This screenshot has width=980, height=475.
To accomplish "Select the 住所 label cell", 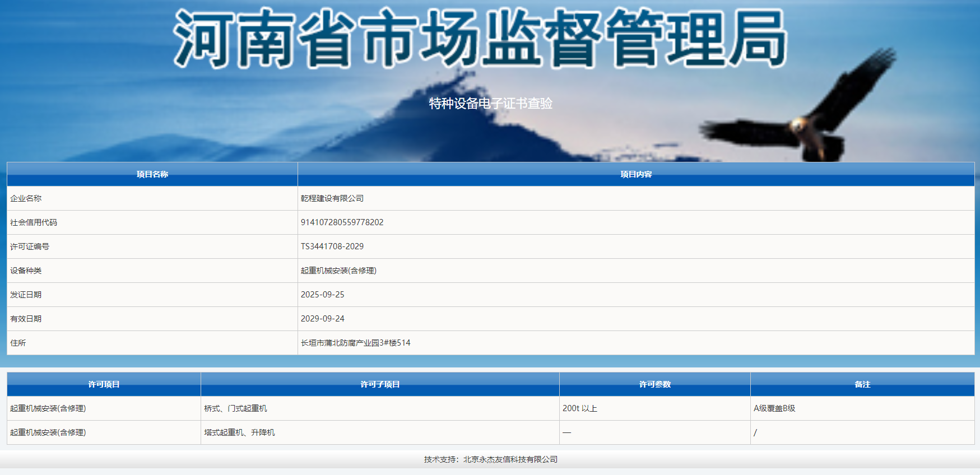I will pyautogui.click(x=152, y=343).
